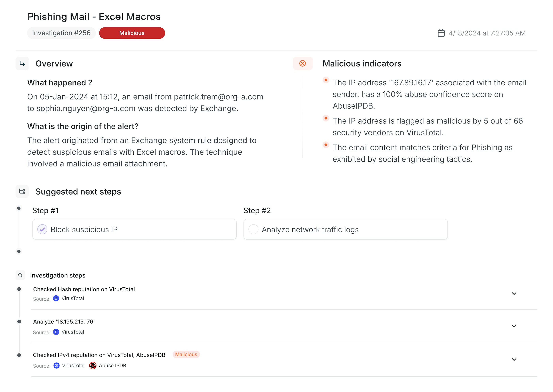Viewport: 553px width, 392px height.
Task: Click the first Suggested next steps timeline dot
Action: point(19,208)
